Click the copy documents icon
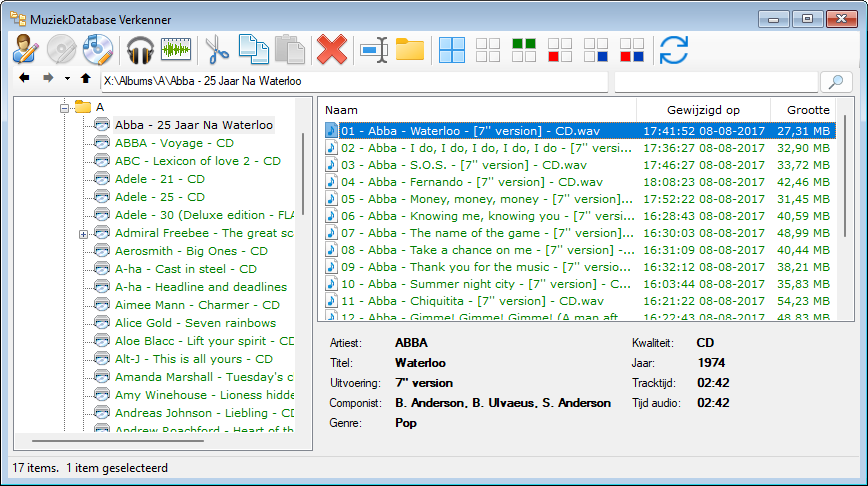 (x=254, y=49)
